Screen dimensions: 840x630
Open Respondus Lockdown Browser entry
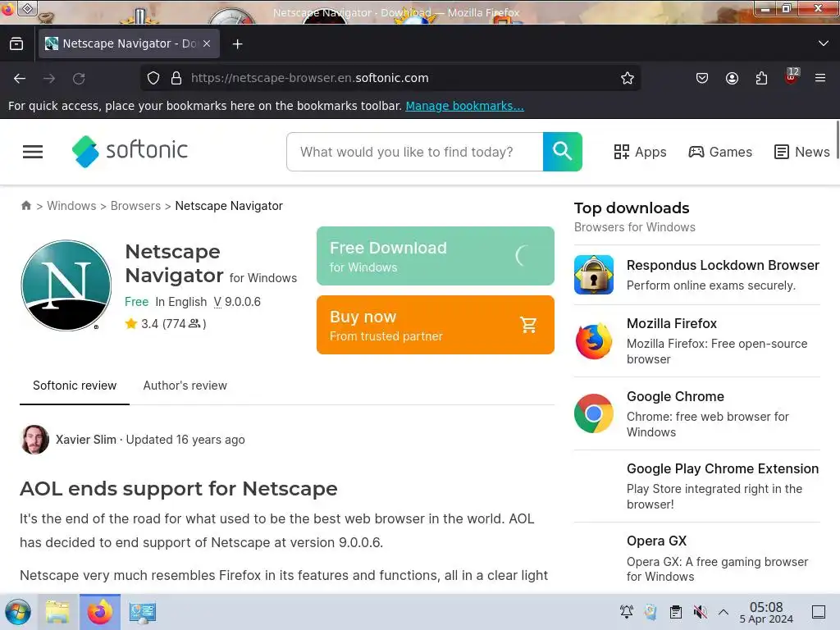(x=723, y=265)
